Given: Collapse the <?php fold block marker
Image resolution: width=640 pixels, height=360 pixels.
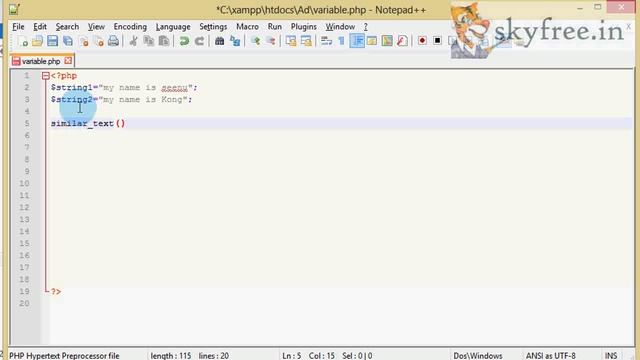Looking at the screenshot, I should click(x=46, y=76).
